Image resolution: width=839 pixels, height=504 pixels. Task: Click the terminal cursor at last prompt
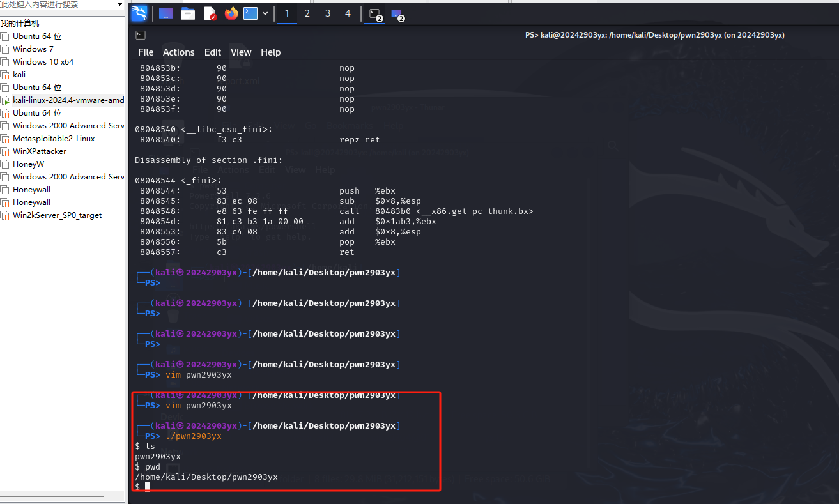[148, 487]
